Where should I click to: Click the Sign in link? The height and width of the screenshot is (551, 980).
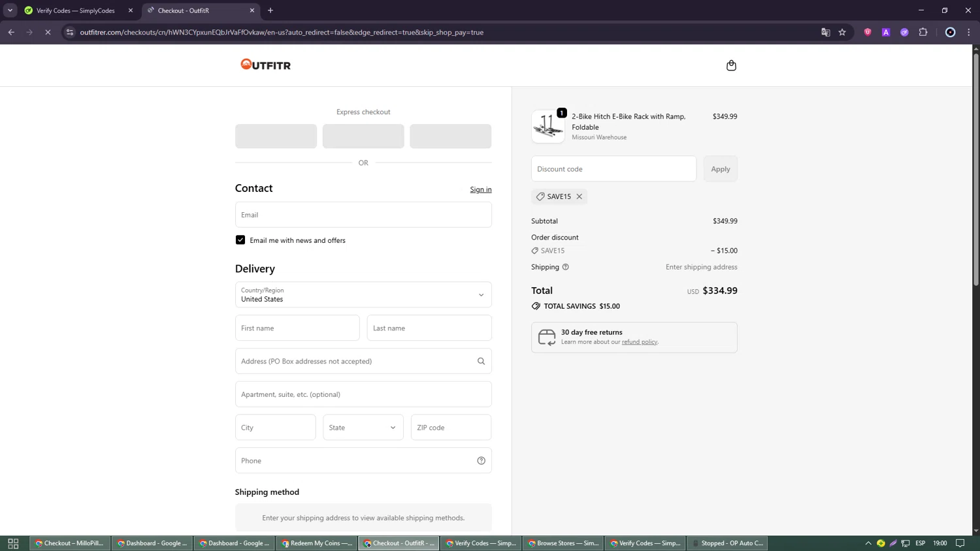coord(481,189)
